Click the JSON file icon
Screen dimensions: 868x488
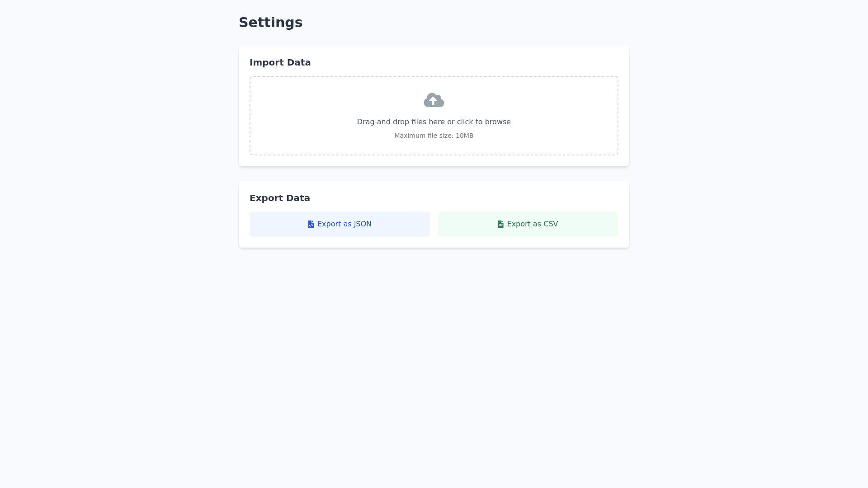pyautogui.click(x=311, y=224)
